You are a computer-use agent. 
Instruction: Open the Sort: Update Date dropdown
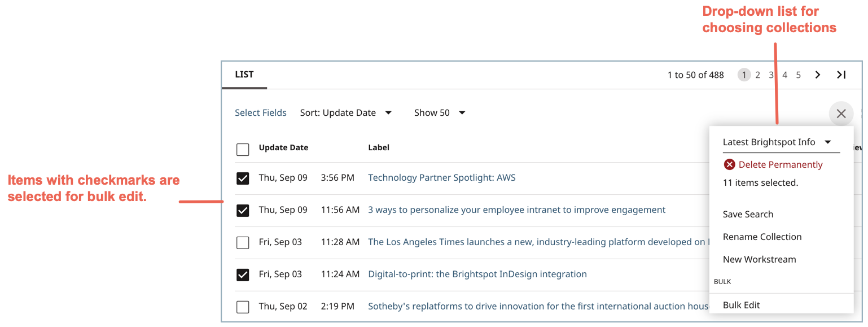(346, 112)
